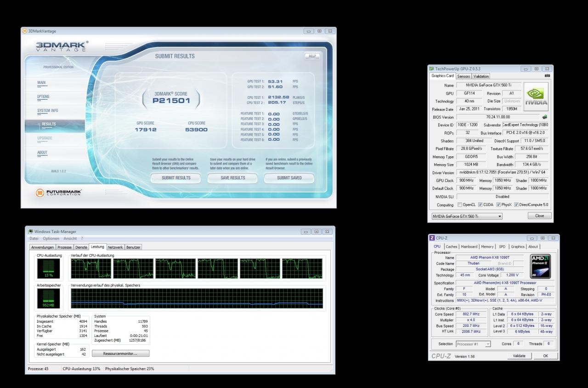This screenshot has height=388, width=588.
Task: Toggle the PhysX checkbox in GPU-Z
Action: pos(499,205)
